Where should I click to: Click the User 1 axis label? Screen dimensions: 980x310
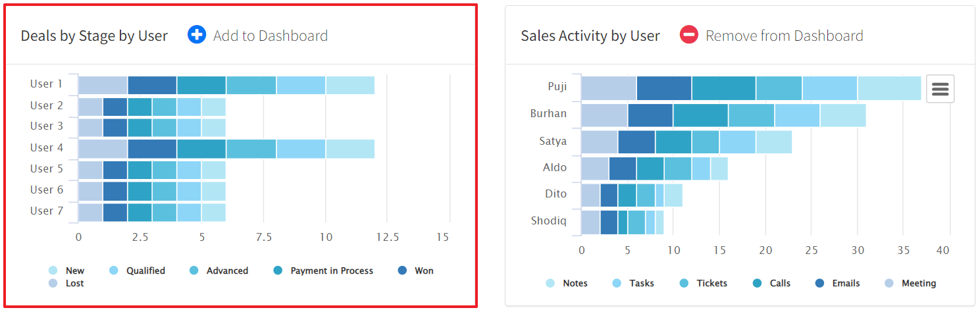(x=46, y=84)
